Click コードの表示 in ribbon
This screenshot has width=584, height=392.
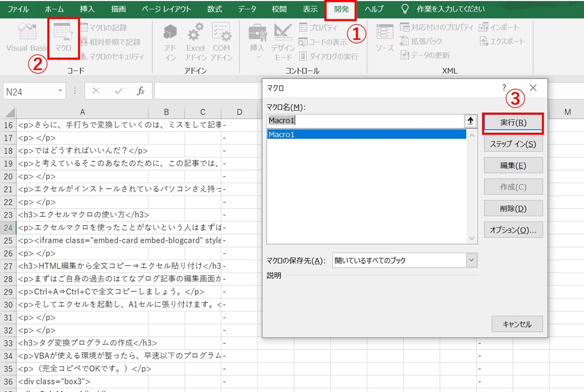[x=323, y=42]
